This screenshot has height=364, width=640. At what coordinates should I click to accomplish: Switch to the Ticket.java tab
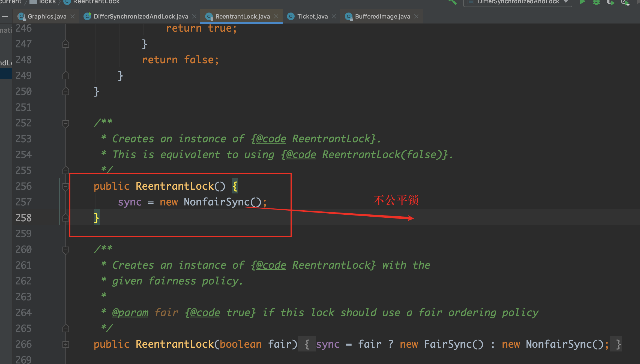coord(312,16)
